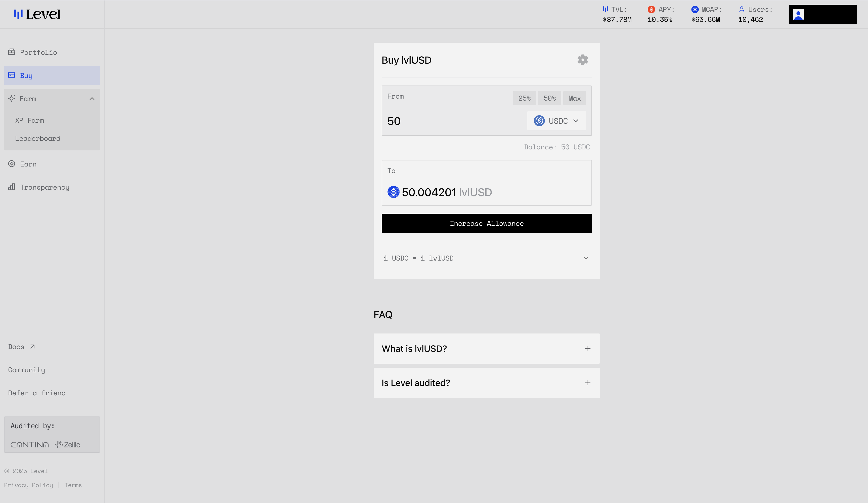
Task: Choose the 25% amount button
Action: pos(524,98)
